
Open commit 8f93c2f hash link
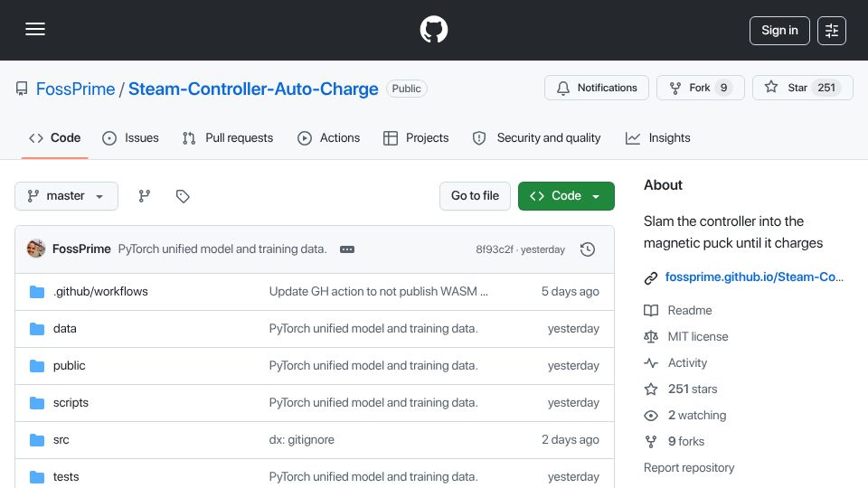tap(495, 249)
